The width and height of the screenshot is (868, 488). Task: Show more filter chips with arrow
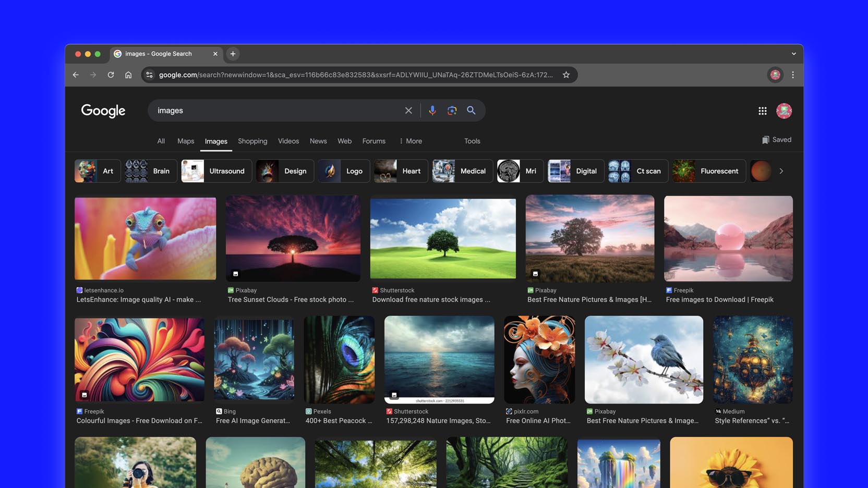[x=781, y=171]
